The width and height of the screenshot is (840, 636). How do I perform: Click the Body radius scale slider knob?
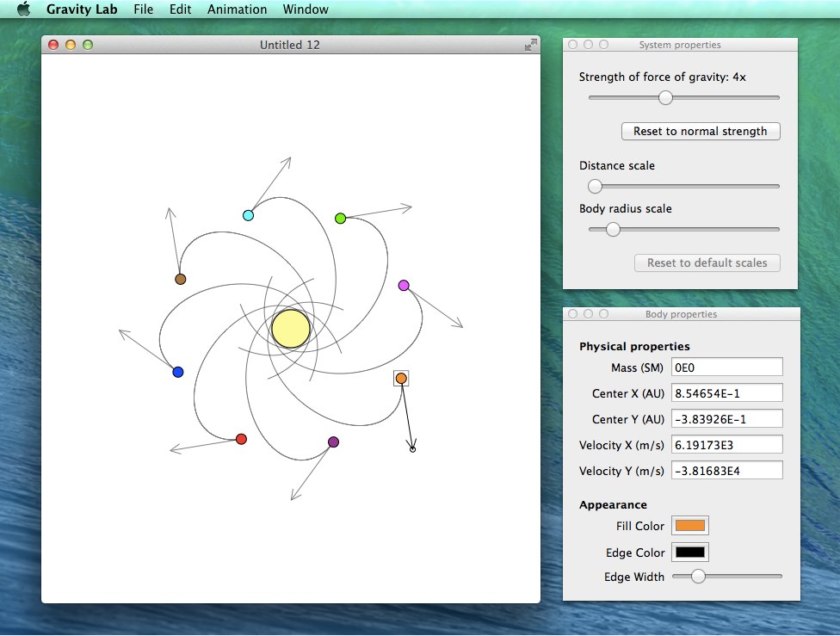click(x=613, y=229)
